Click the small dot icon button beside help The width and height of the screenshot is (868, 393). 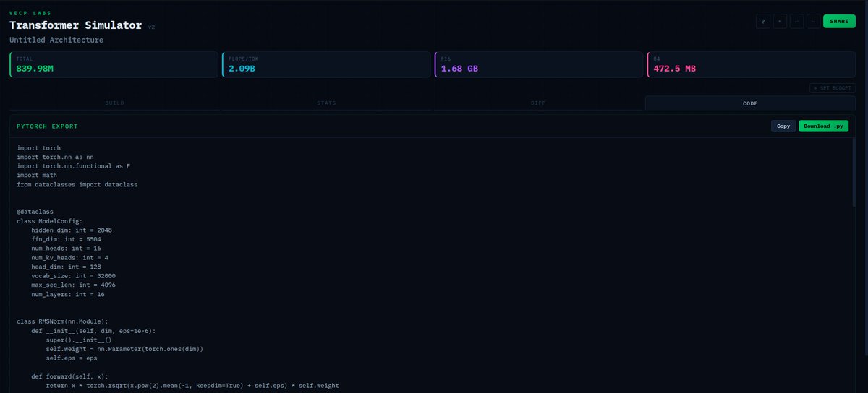(x=780, y=22)
